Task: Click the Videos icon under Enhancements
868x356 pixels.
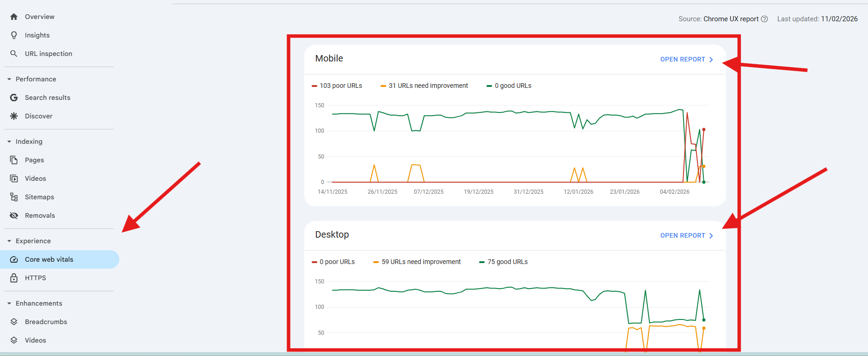Action: (14, 340)
